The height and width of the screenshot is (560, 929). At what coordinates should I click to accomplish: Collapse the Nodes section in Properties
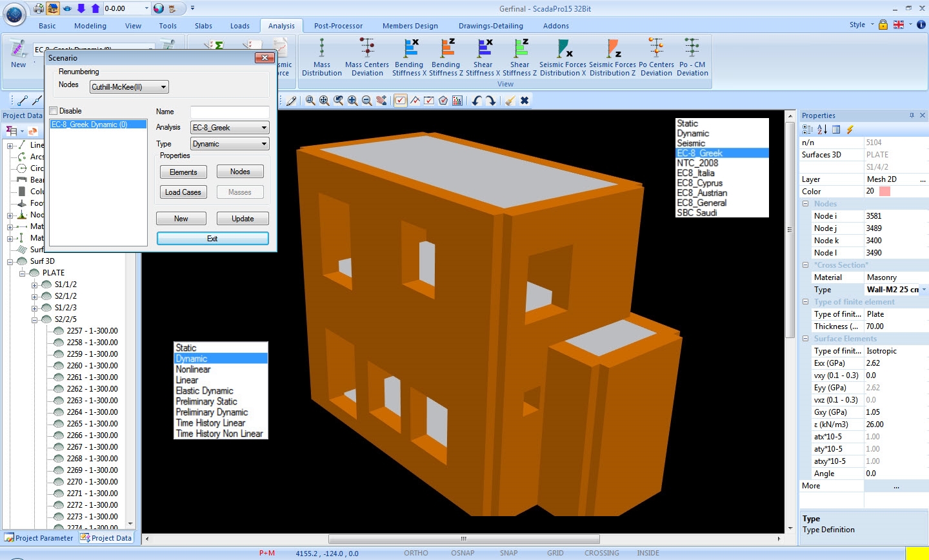(x=806, y=204)
